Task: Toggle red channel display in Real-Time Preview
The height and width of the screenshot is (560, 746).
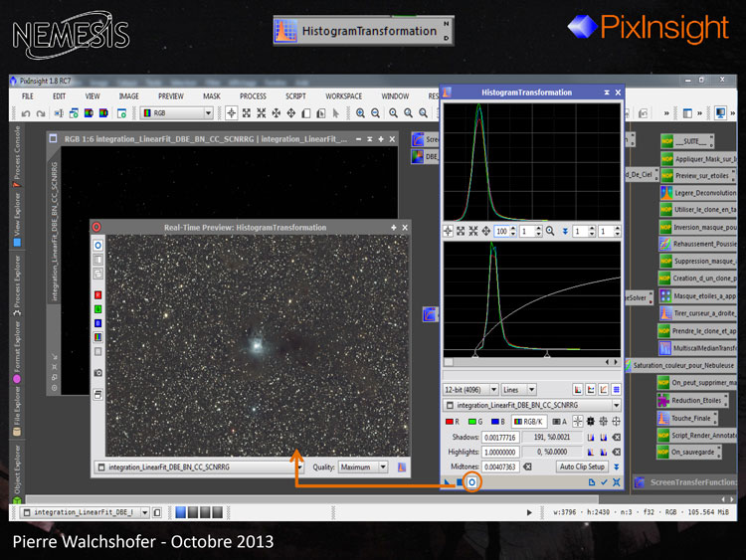Action: [x=98, y=295]
